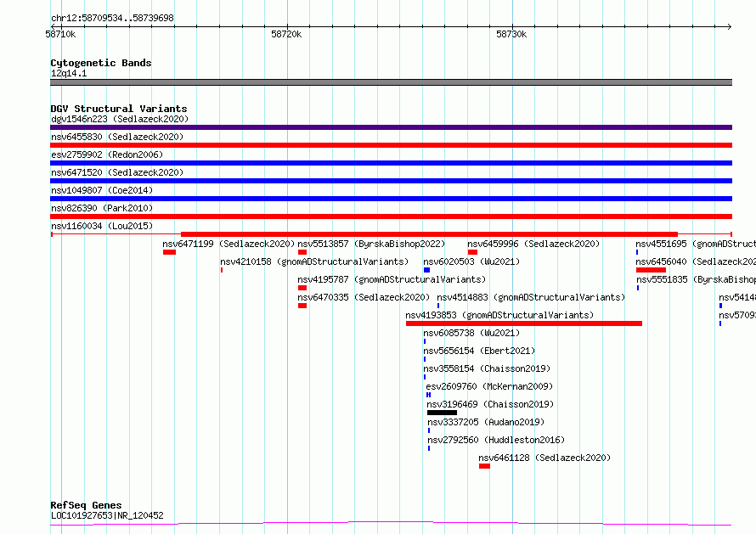Click nsv4514883 (gnomADStructuralVariants) label
This screenshot has height=534, width=756.
pyautogui.click(x=531, y=297)
